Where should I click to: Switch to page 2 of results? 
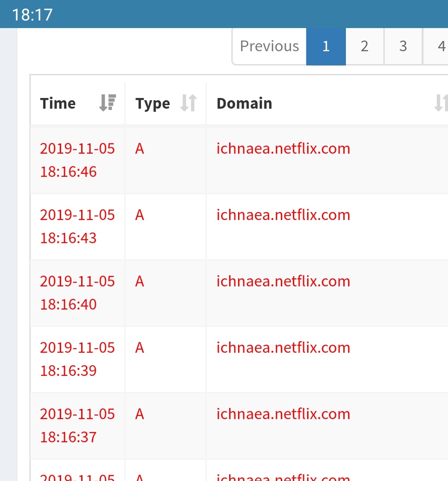click(x=365, y=46)
